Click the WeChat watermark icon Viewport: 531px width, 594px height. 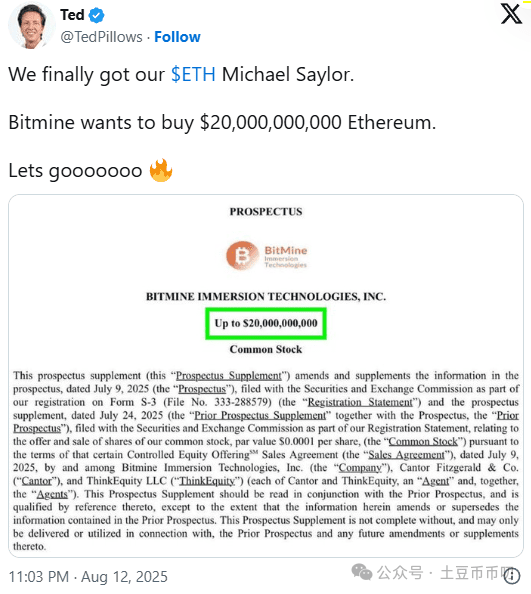click(x=362, y=572)
